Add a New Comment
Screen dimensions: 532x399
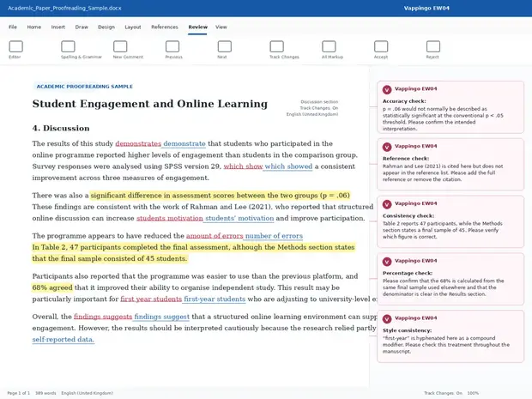coord(128,50)
